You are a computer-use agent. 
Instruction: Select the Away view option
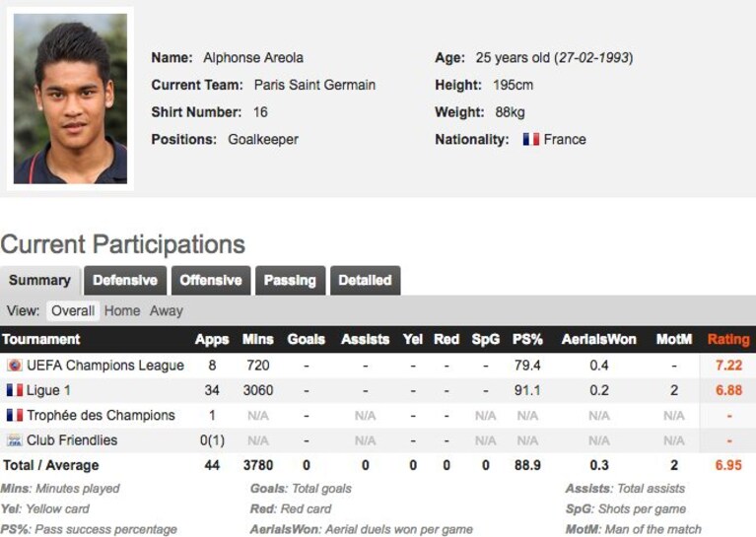pos(167,311)
